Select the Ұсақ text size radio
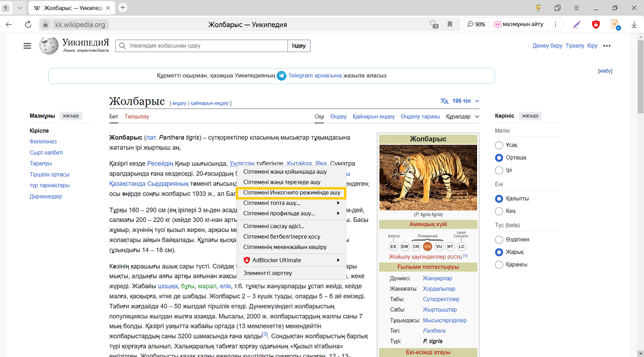The image size is (644, 357). point(499,145)
